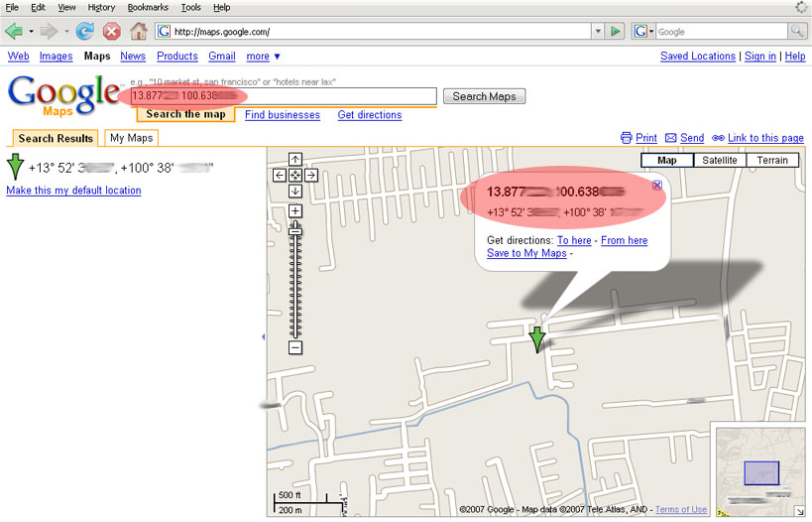This screenshot has width=812, height=522.
Task: Return to last result using center pan icon
Action: point(295,176)
